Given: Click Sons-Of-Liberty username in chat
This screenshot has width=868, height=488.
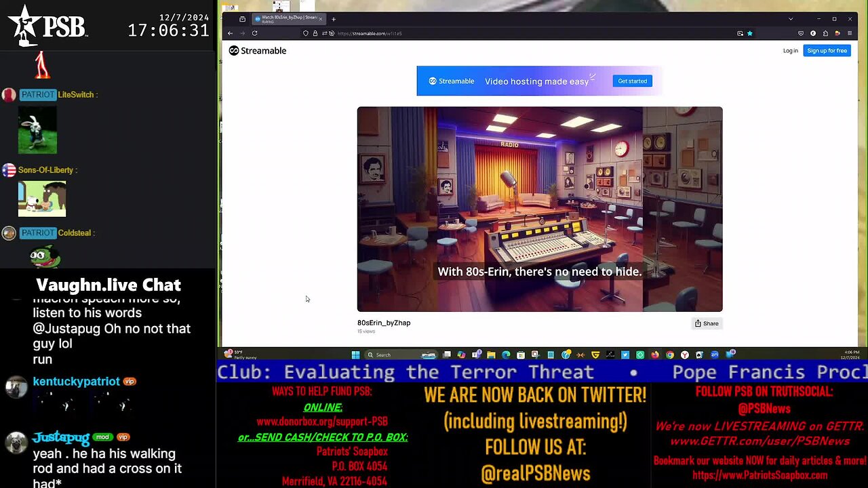Looking at the screenshot, I should 47,170.
